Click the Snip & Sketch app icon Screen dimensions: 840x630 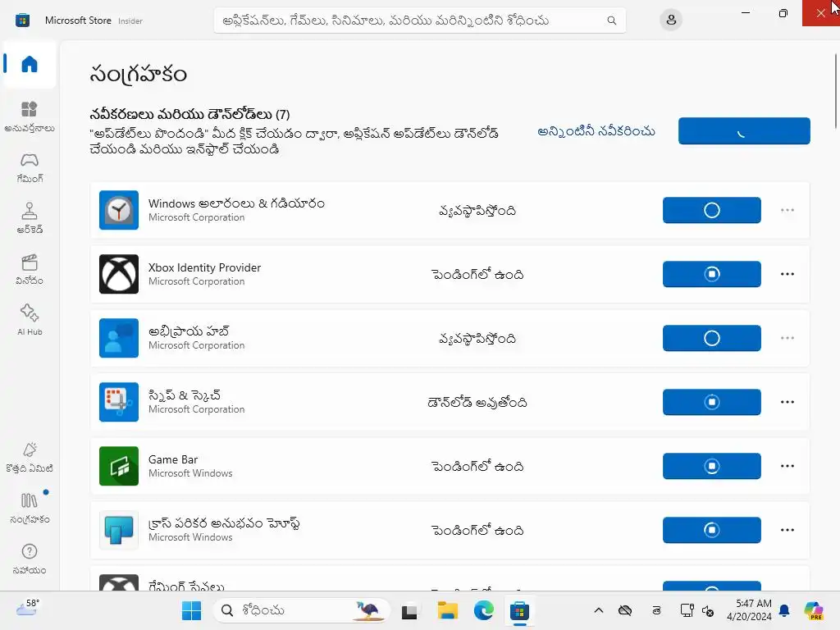point(119,402)
